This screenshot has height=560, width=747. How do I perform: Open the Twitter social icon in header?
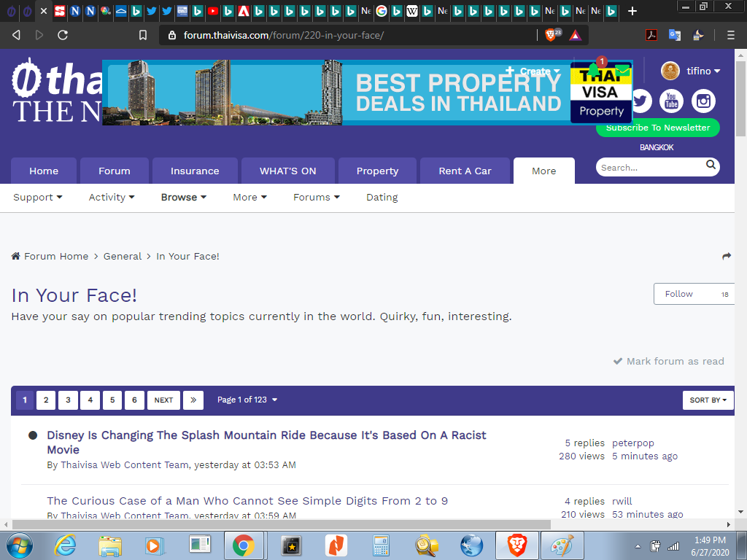[642, 101]
